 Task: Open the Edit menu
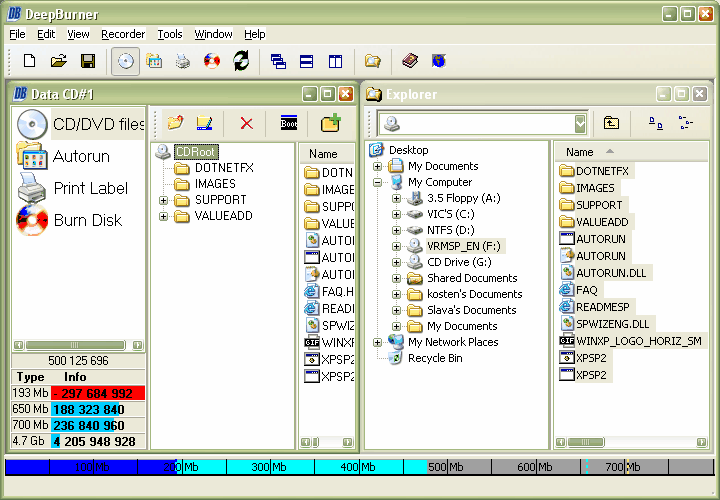pos(46,34)
